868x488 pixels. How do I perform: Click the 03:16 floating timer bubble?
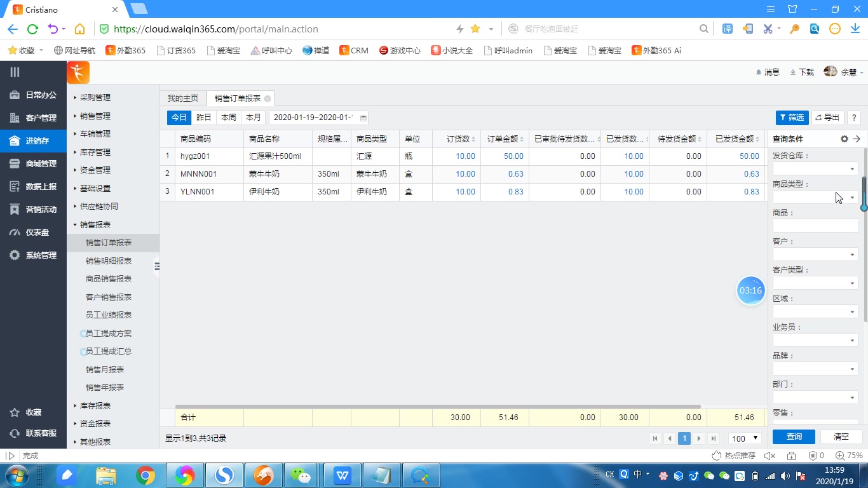coord(750,290)
